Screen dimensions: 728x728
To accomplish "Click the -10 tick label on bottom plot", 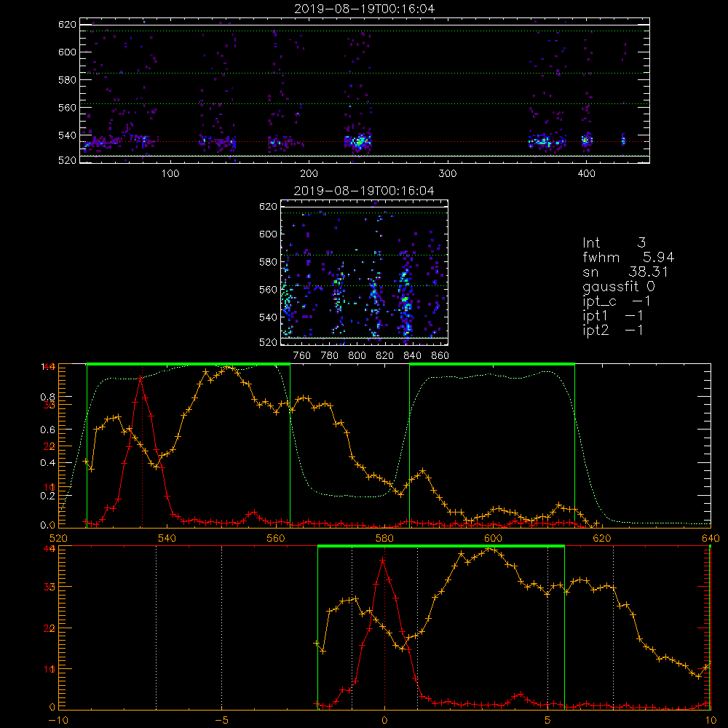I will coord(58,720).
